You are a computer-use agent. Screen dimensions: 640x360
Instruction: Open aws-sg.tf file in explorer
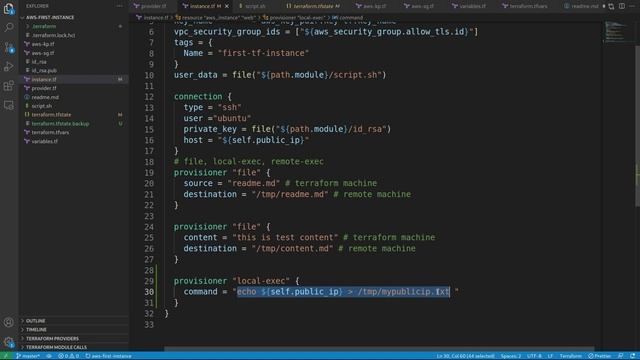tap(74, 53)
